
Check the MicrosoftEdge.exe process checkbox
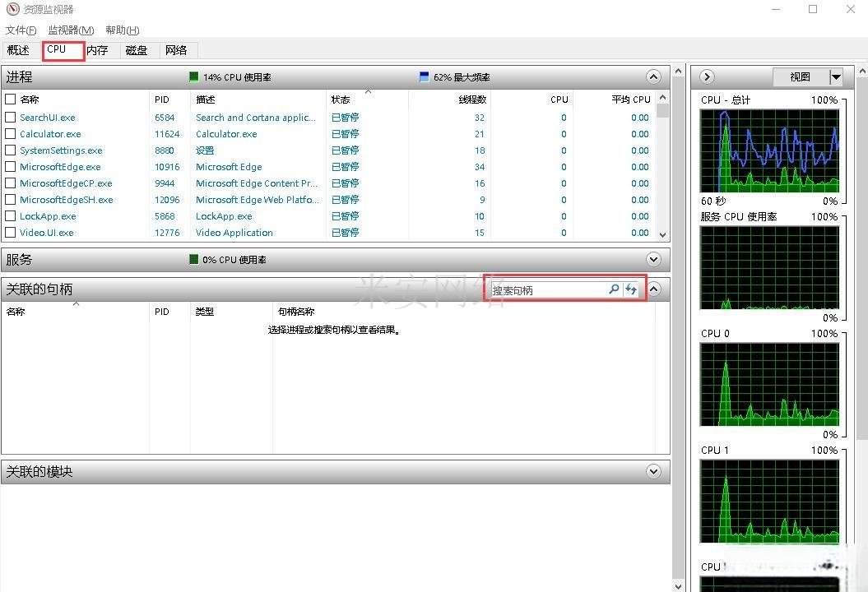10,167
